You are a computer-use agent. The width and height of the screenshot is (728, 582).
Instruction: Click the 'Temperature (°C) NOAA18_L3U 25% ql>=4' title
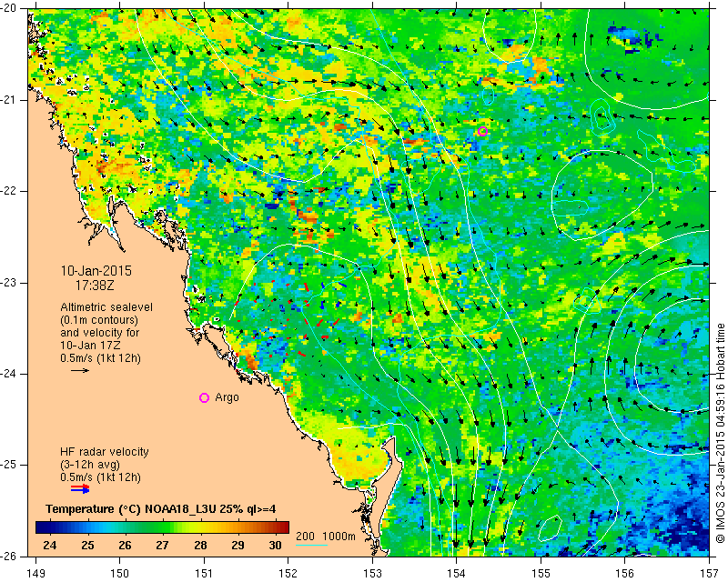161,509
